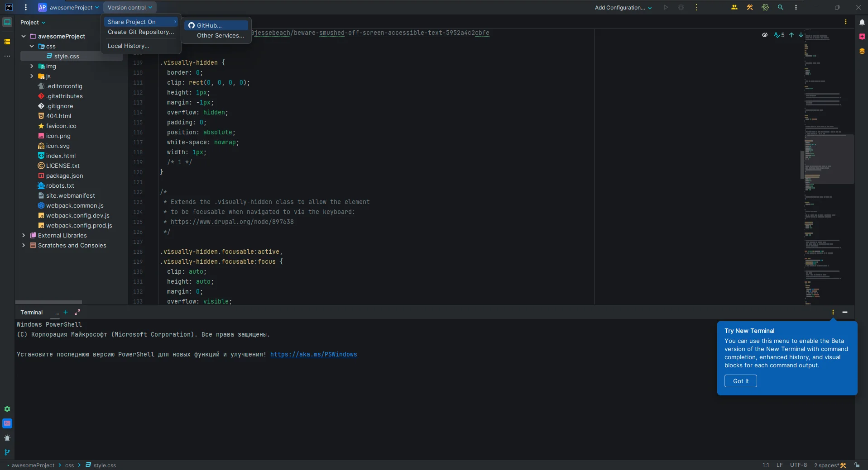Choose Create Git Repository... menu item
The image size is (868, 470).
coord(140,32)
